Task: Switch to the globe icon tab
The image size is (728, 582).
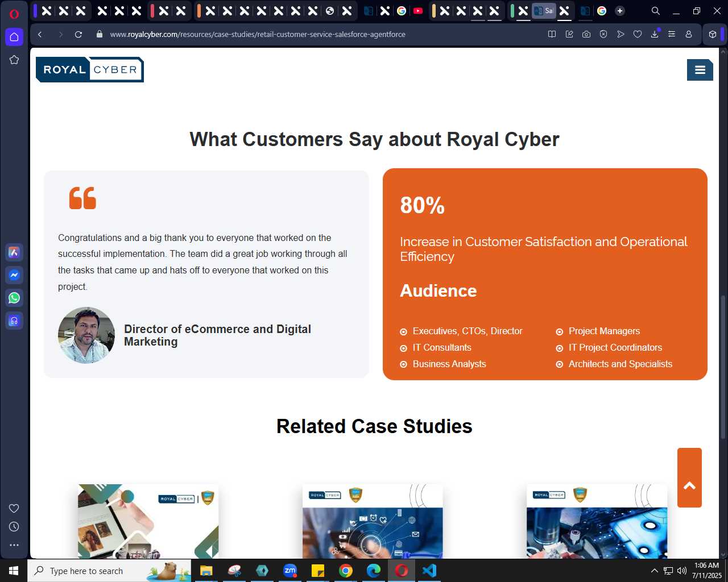Action: pyautogui.click(x=330, y=11)
